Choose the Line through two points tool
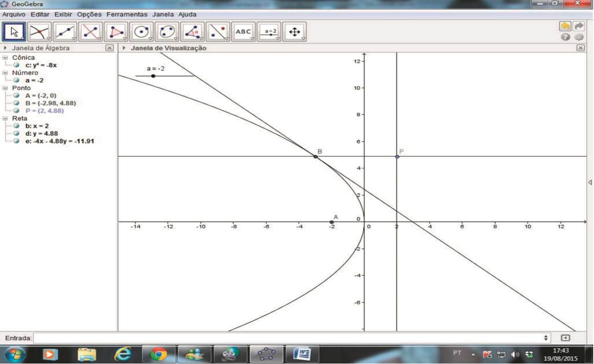This screenshot has width=594, height=364. [65, 32]
